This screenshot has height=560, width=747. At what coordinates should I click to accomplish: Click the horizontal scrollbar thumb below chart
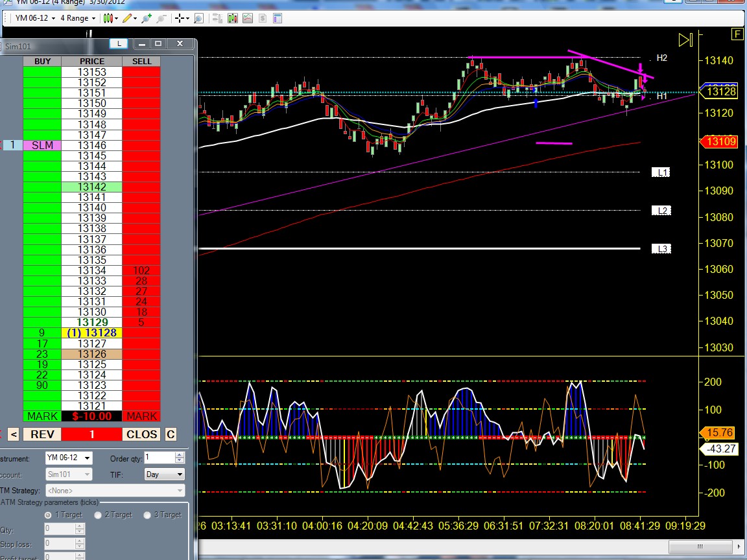(x=700, y=546)
